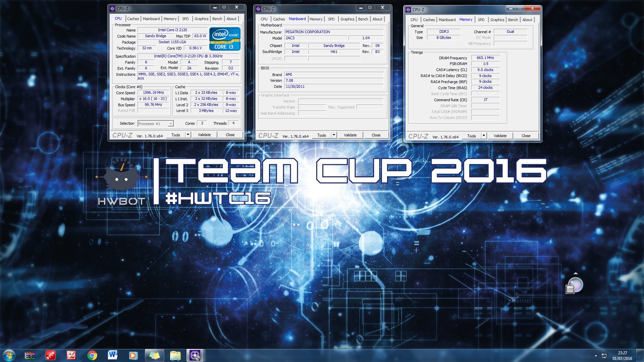Click the manufacturer field 'PEGATRON CORPORATION'

tap(334, 32)
